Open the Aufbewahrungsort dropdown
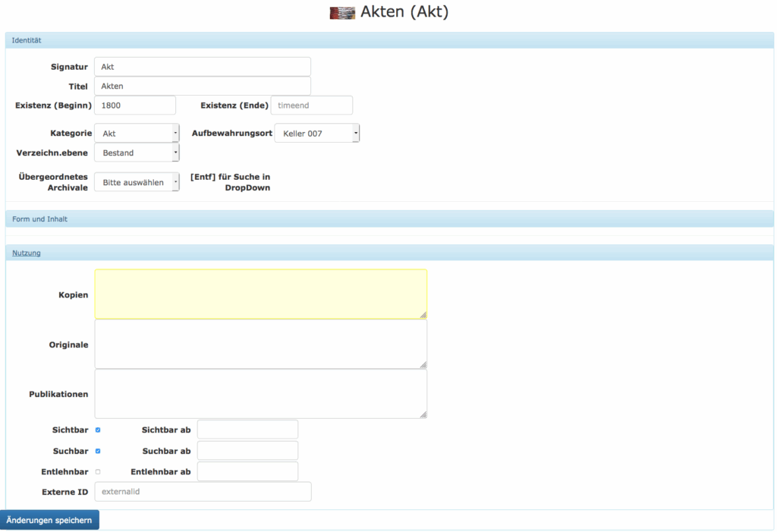This screenshot has width=777, height=532. pos(316,133)
